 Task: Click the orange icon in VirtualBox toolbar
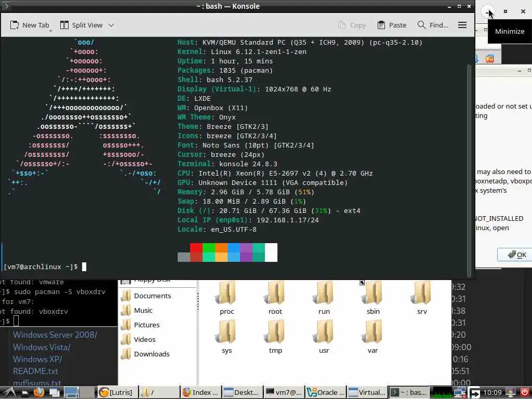489,59
